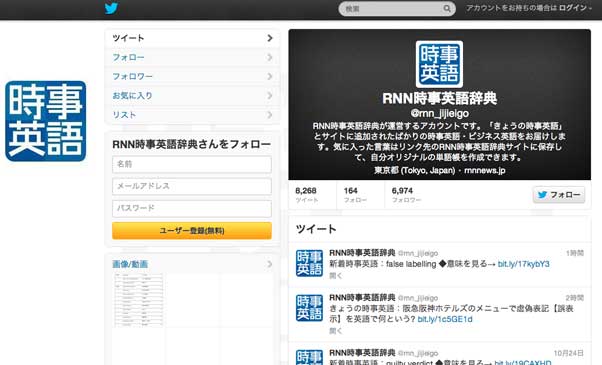Click avatar of the guilty verdict tweet
602x365 pixels.
[x=309, y=357]
